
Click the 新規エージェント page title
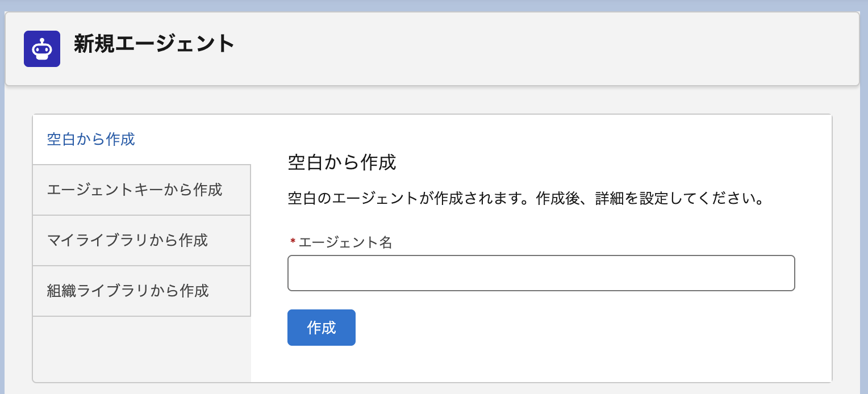(154, 44)
